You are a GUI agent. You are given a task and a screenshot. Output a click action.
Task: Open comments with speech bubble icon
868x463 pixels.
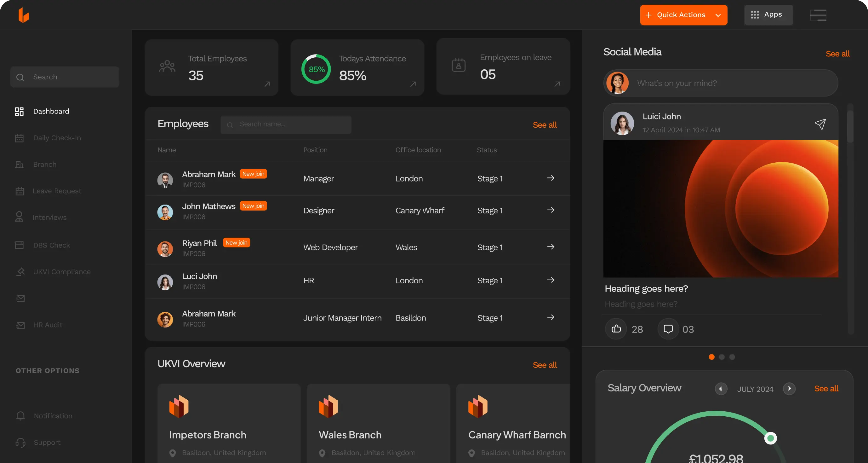coord(668,329)
